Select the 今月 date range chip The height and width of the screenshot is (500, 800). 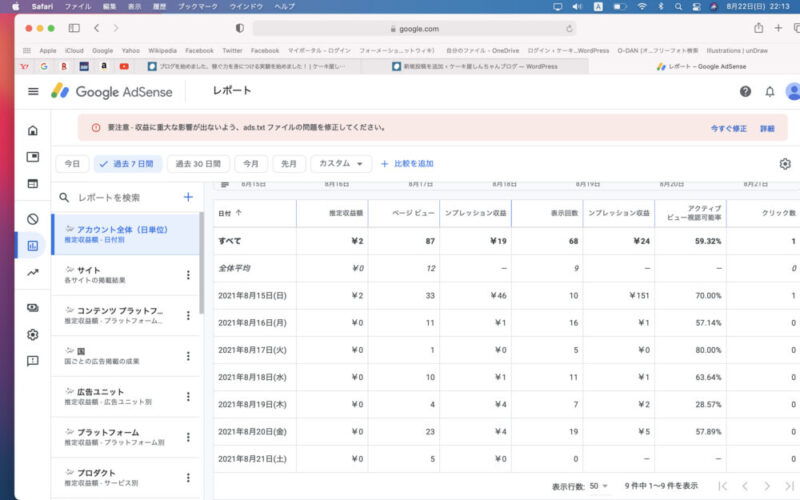coord(251,164)
